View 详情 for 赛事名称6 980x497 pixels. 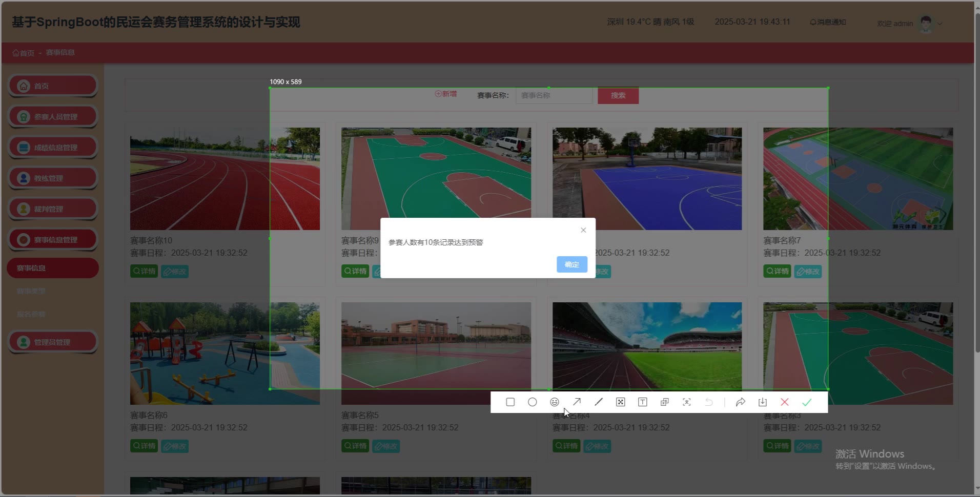tap(144, 446)
